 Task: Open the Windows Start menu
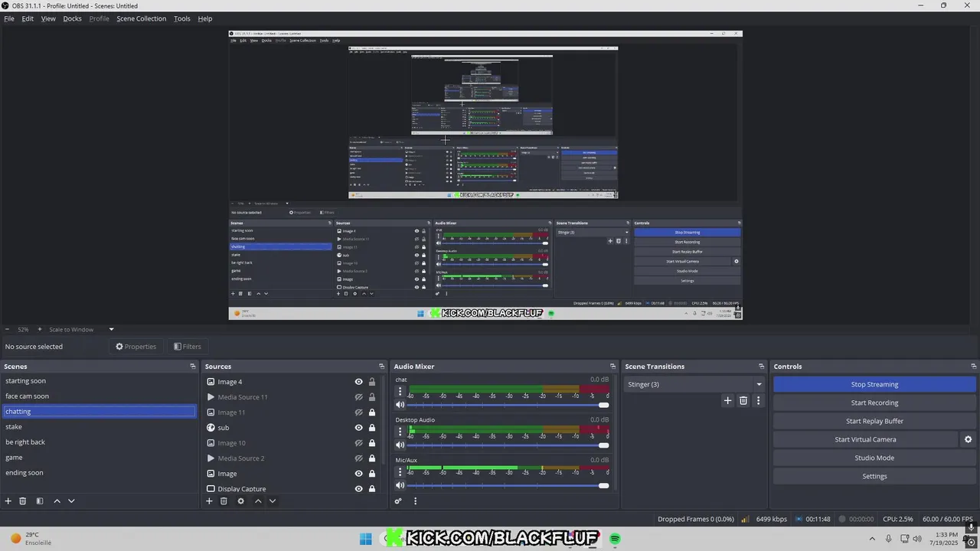(365, 539)
